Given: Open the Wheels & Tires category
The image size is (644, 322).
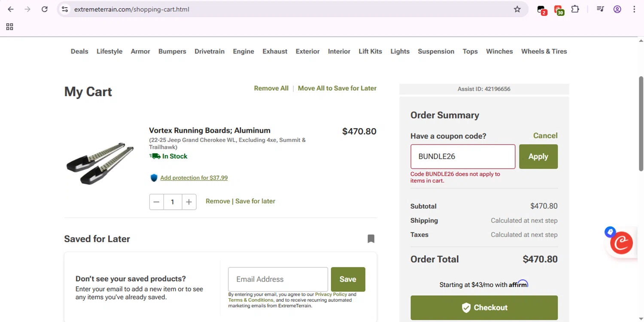Looking at the screenshot, I should point(544,51).
